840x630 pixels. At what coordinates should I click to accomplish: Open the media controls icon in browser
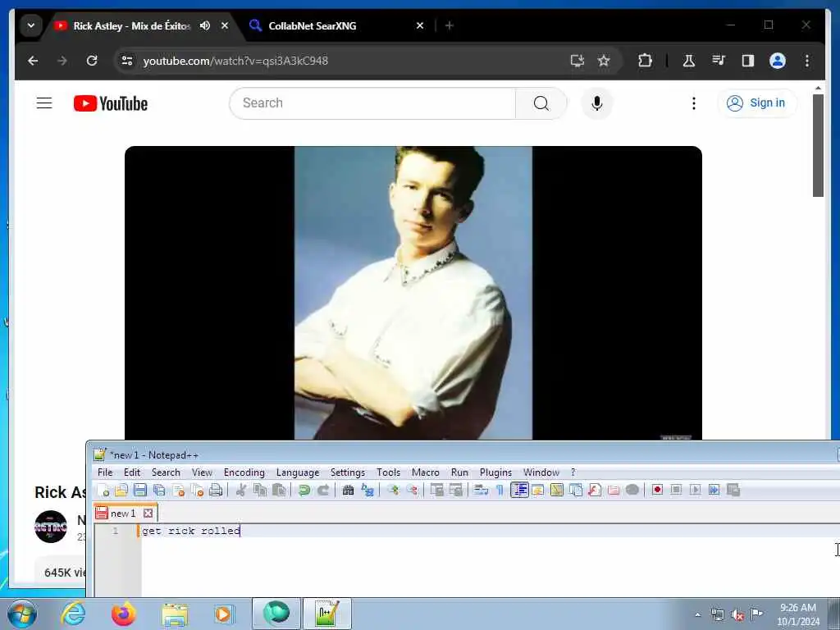point(719,61)
